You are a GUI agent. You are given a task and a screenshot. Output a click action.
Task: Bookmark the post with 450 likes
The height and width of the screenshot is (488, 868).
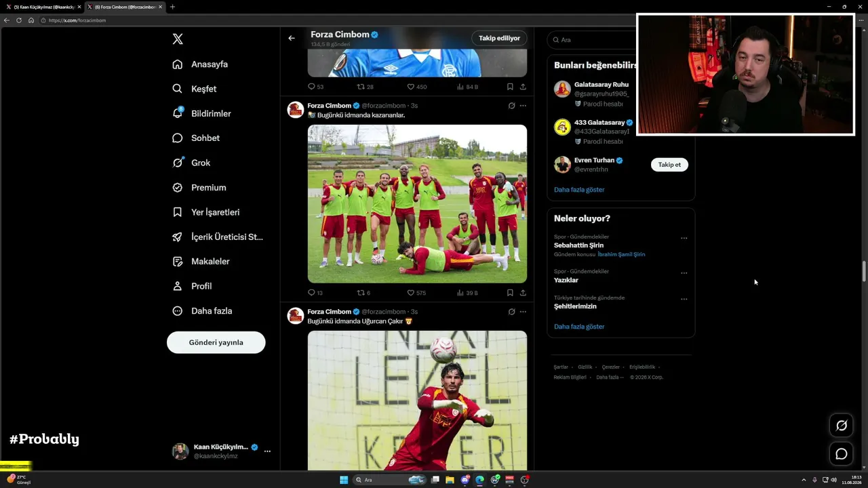tap(510, 87)
